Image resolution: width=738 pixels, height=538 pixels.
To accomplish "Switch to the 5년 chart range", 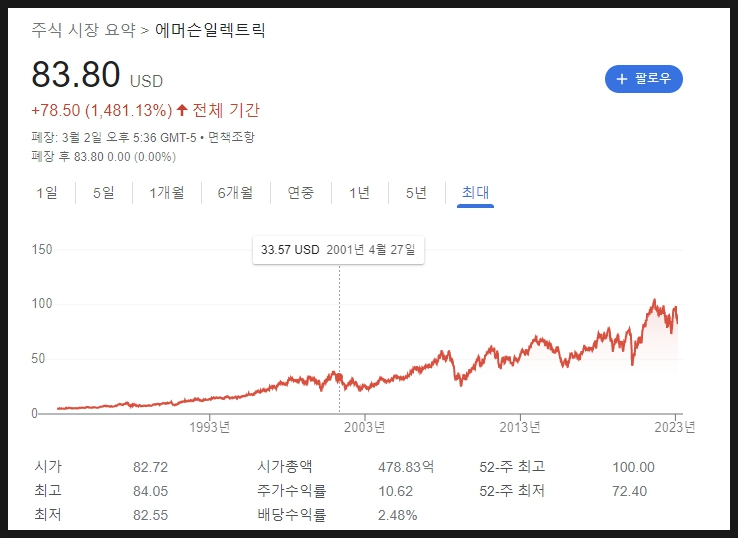I will tap(417, 193).
